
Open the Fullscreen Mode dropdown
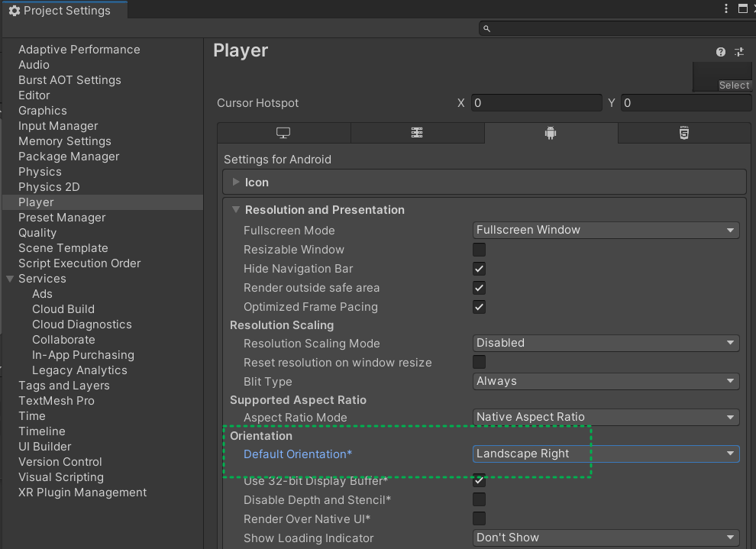coord(606,230)
